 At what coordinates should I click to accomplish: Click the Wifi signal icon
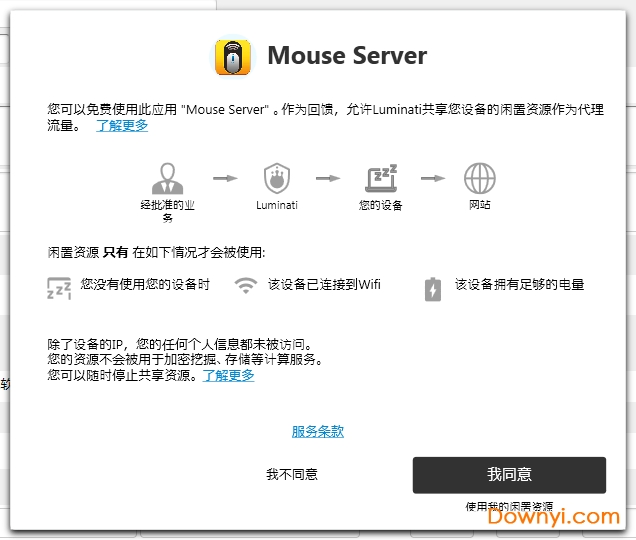[246, 285]
